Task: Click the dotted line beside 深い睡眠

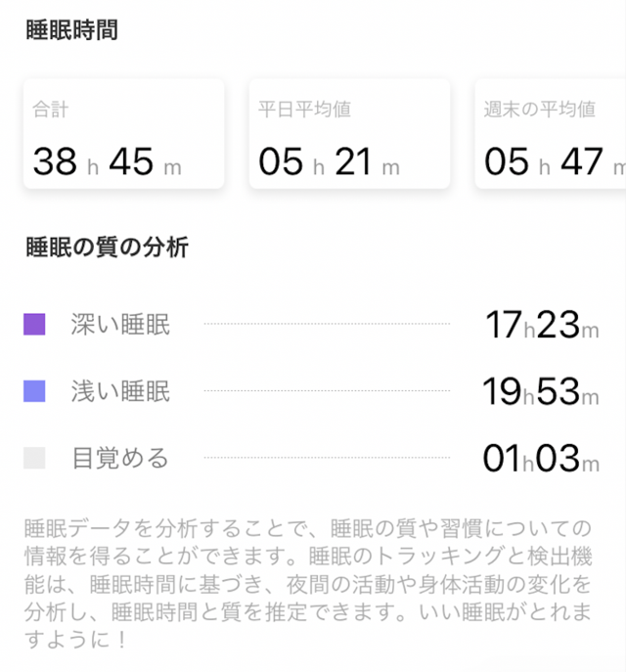Action: coord(326,324)
